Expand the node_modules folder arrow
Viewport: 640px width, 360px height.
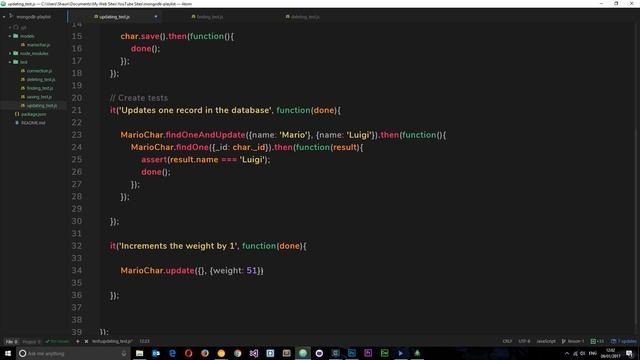tap(10, 53)
